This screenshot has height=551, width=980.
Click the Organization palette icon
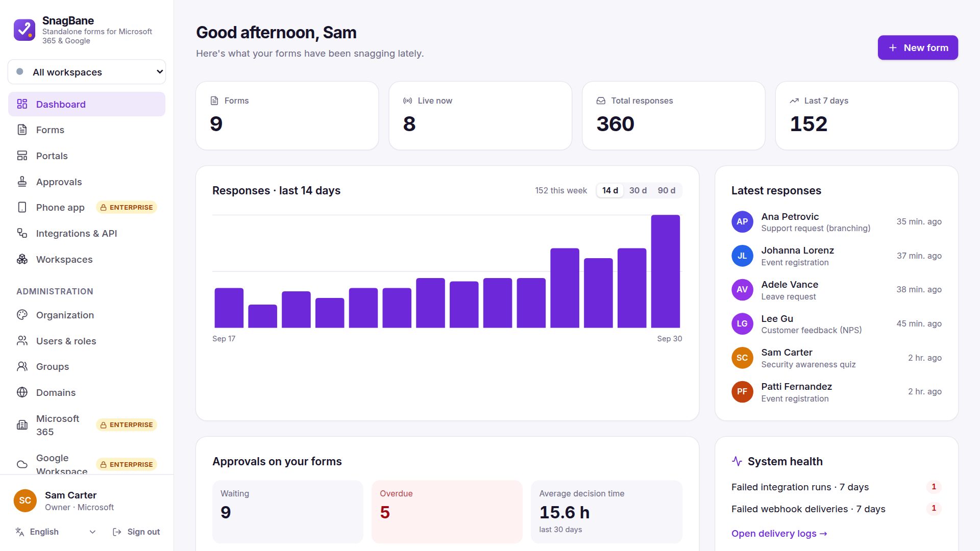(22, 315)
